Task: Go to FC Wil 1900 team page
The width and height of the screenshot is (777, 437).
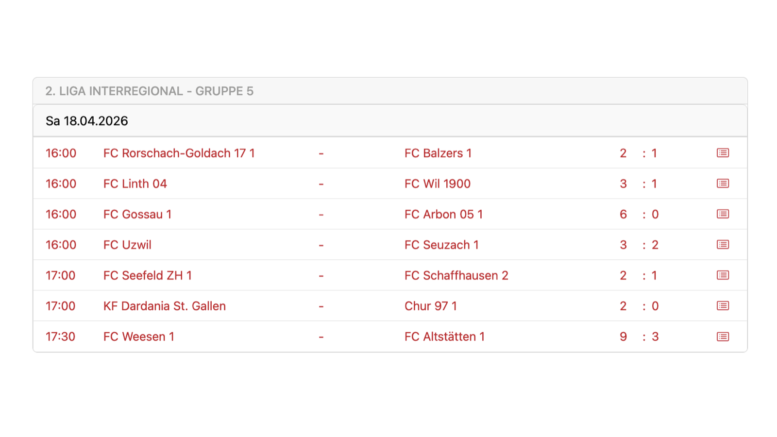Action: pyautogui.click(x=437, y=184)
